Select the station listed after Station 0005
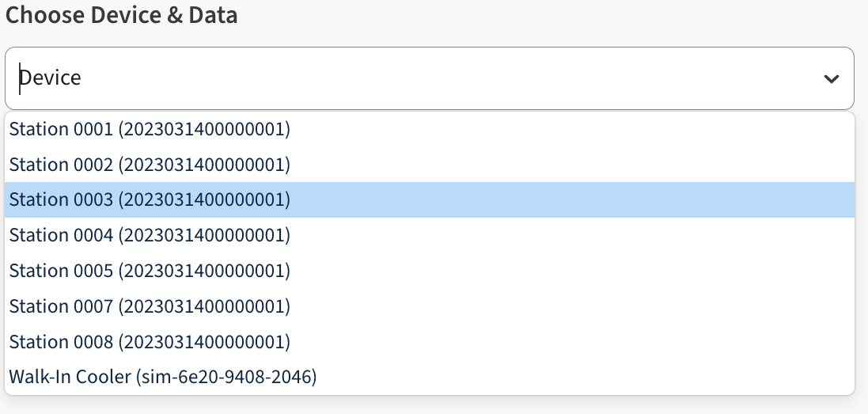 [x=150, y=306]
